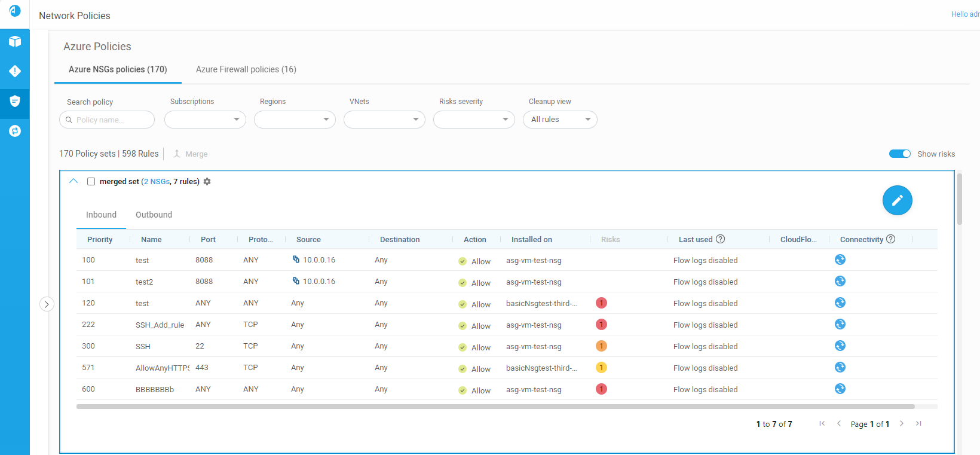Go to previous page of results
The image size is (980, 455).
(839, 423)
